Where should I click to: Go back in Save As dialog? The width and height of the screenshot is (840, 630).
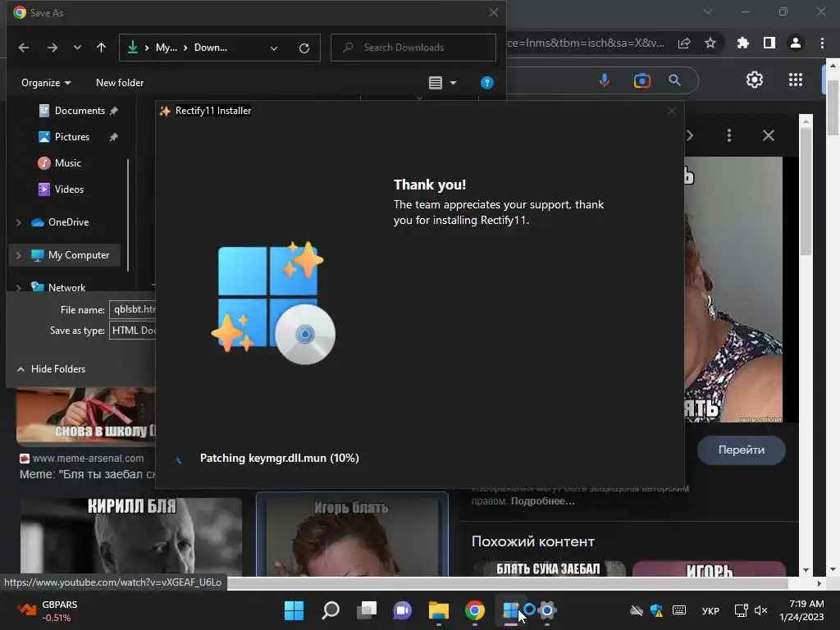24,48
